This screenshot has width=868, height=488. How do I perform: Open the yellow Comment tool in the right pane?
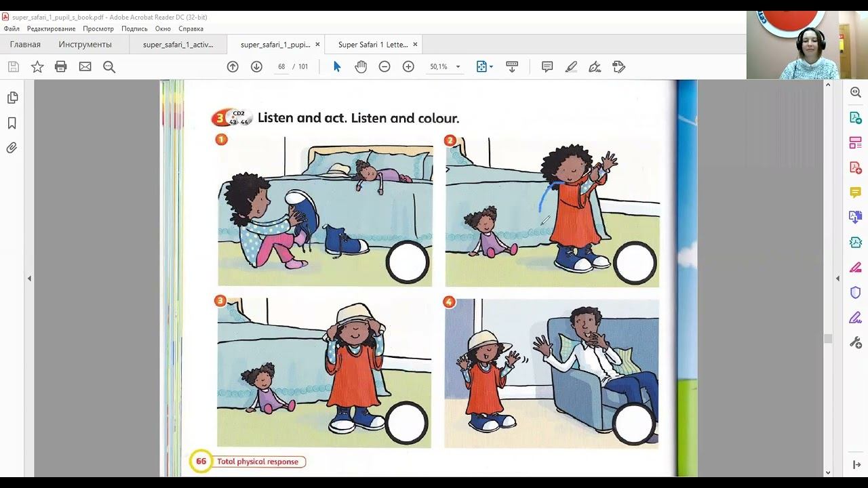point(856,192)
